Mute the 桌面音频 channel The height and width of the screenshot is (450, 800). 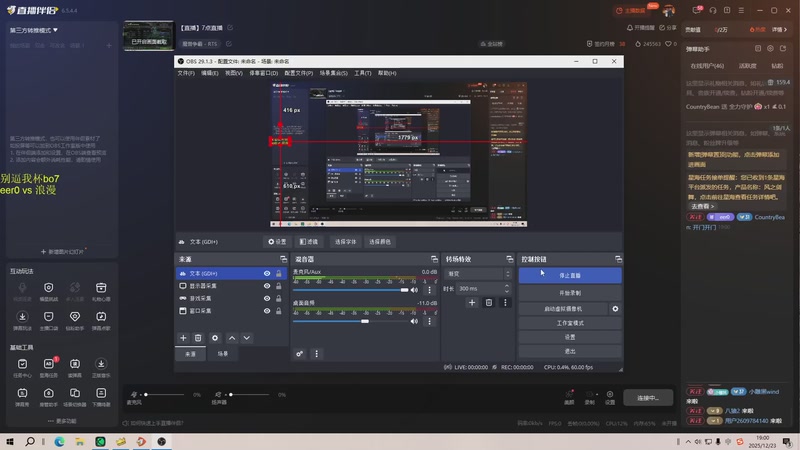pos(414,321)
